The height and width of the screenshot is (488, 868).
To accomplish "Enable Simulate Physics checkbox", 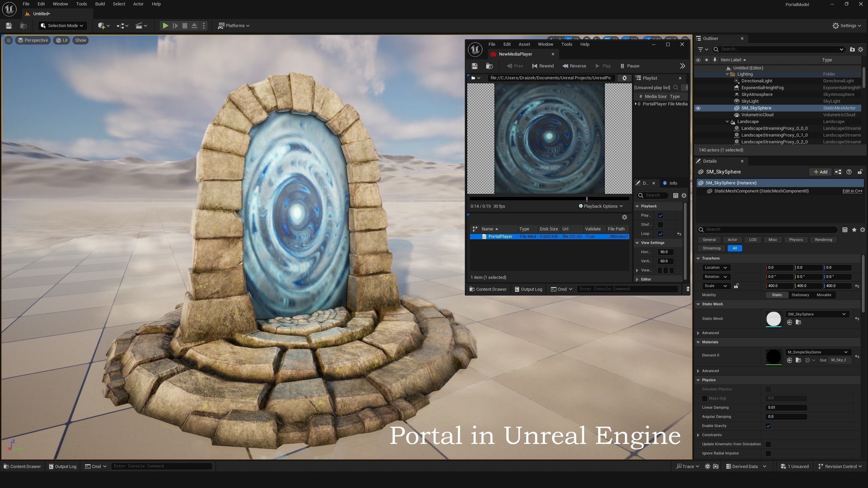I will pyautogui.click(x=768, y=389).
